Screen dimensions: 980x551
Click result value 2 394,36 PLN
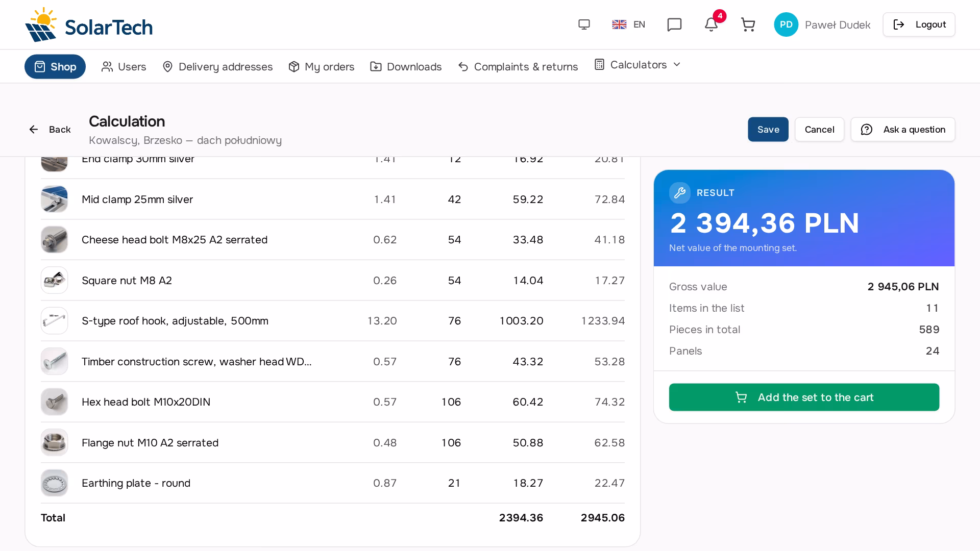pyautogui.click(x=764, y=223)
